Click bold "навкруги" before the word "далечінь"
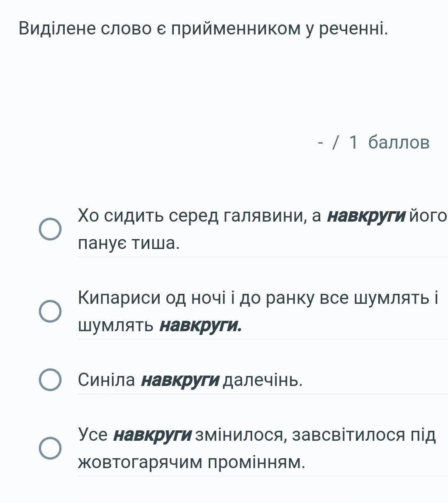The height and width of the screenshot is (503, 448). click(x=180, y=380)
